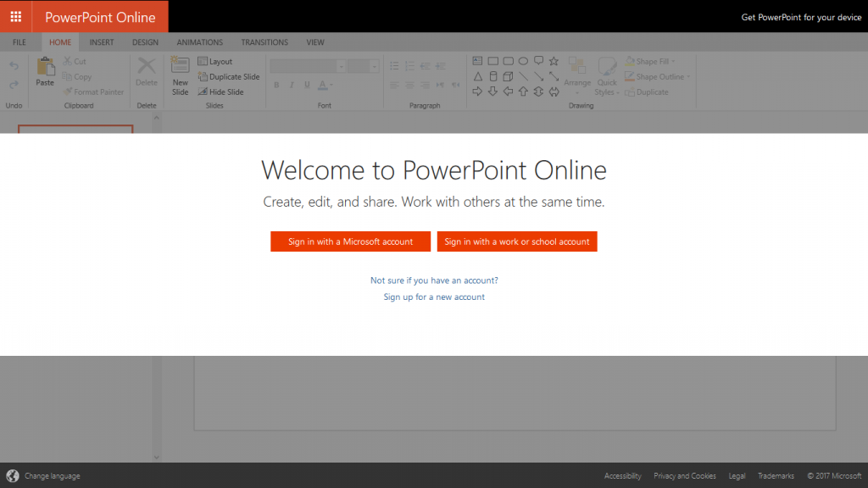The height and width of the screenshot is (488, 868).
Task: Click the Bullets list icon
Action: pos(394,65)
